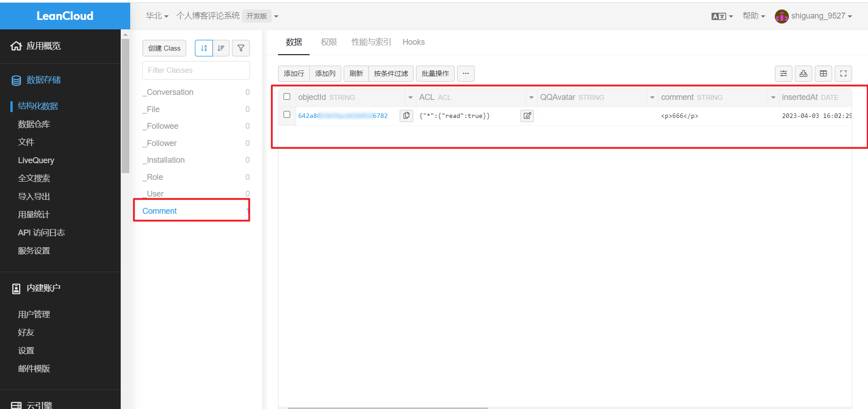Click the export data download icon
Image resolution: width=868 pixels, height=409 pixels.
(803, 74)
